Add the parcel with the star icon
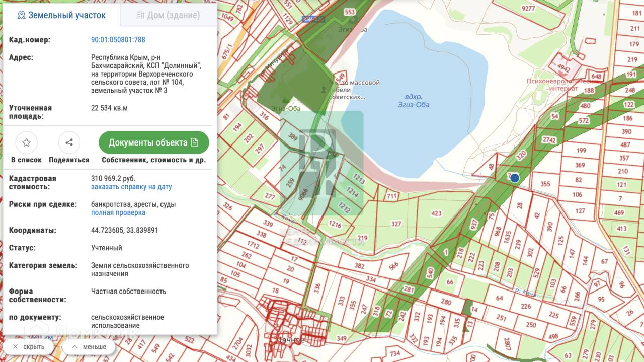 27,142
